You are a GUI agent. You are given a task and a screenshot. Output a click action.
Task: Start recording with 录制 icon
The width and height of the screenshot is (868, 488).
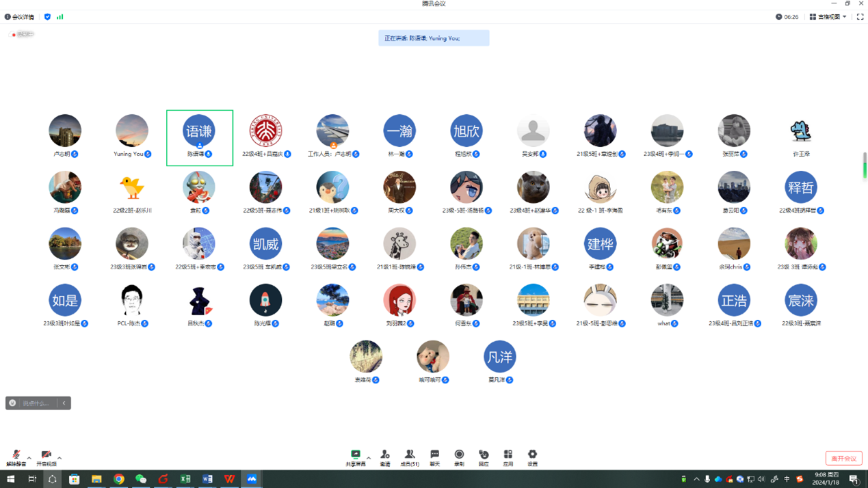(x=459, y=457)
